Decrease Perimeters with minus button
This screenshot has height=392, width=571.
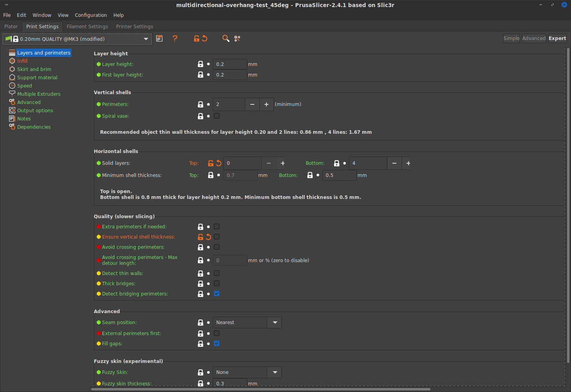(252, 104)
